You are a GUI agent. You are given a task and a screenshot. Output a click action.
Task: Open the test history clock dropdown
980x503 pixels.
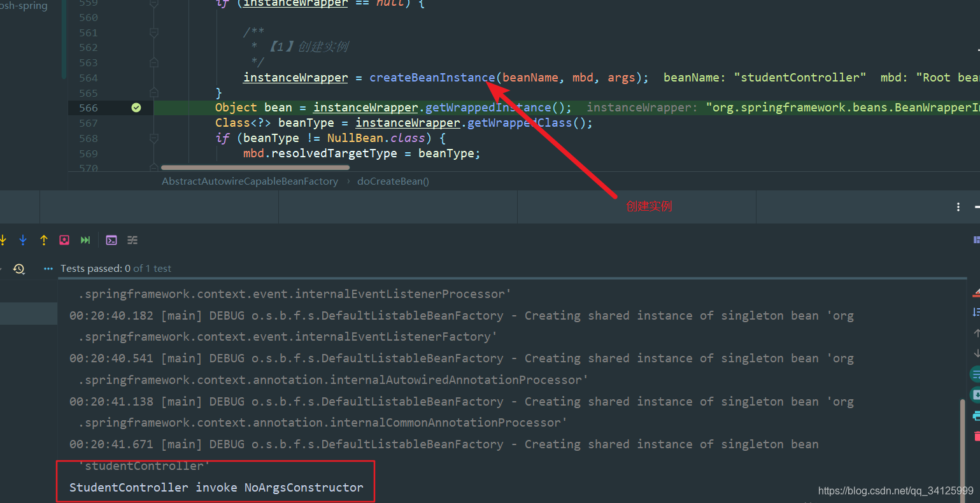(x=19, y=269)
